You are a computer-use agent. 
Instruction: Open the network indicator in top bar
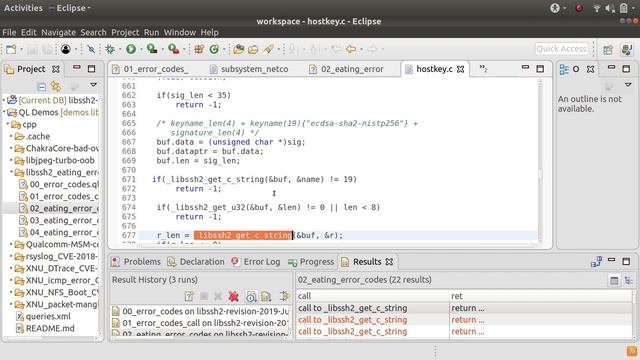(597, 8)
